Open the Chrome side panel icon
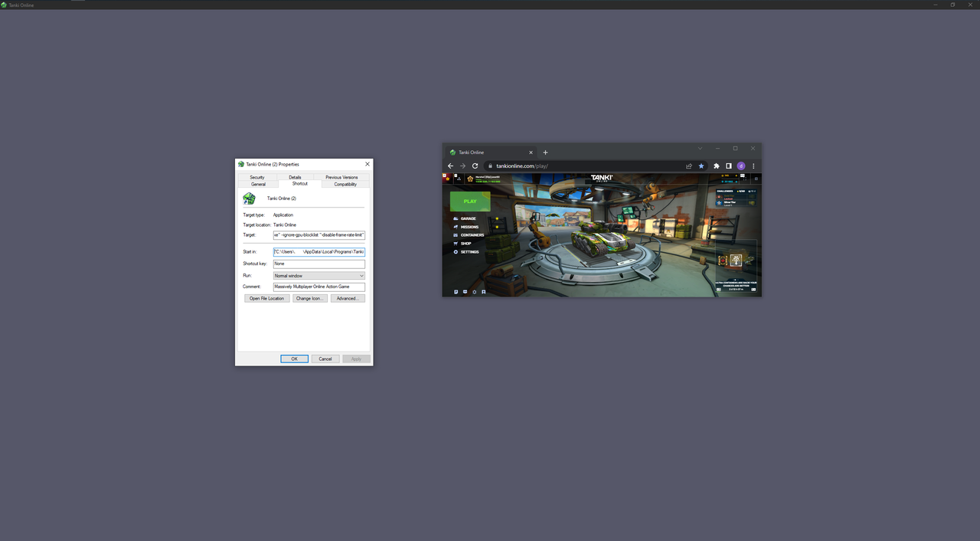 click(729, 166)
